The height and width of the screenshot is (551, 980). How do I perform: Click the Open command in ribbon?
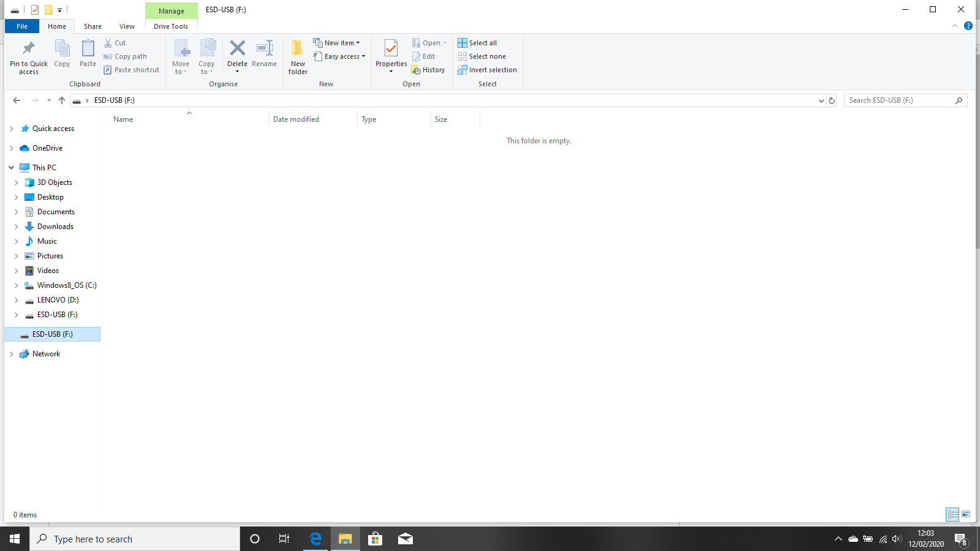[429, 43]
